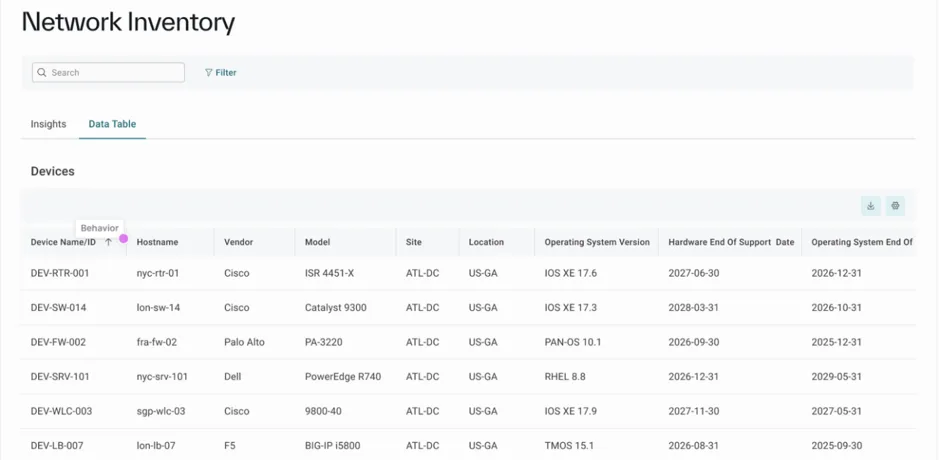
Task: Click hardware support date 2027-06-30
Action: click(x=694, y=273)
